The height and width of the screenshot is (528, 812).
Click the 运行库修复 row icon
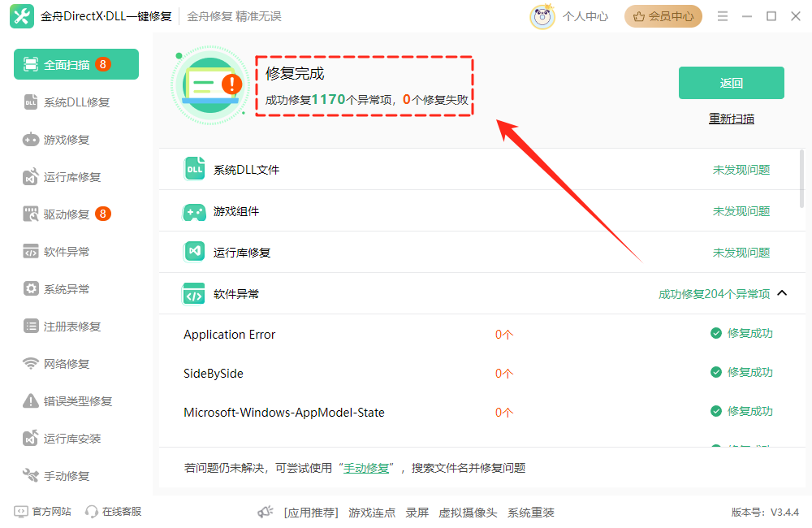[x=194, y=252]
